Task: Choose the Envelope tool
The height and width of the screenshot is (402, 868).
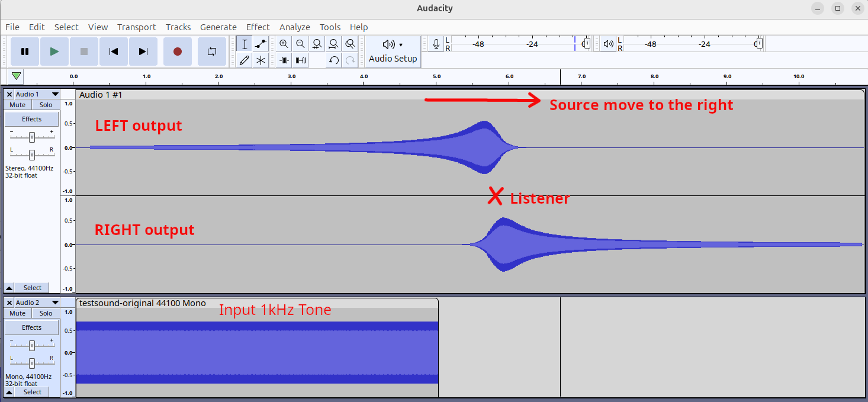Action: (261, 44)
